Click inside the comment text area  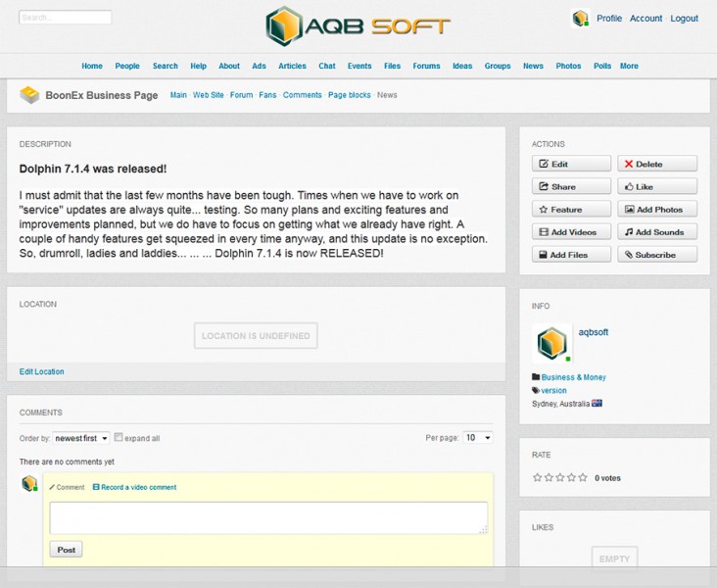(268, 518)
